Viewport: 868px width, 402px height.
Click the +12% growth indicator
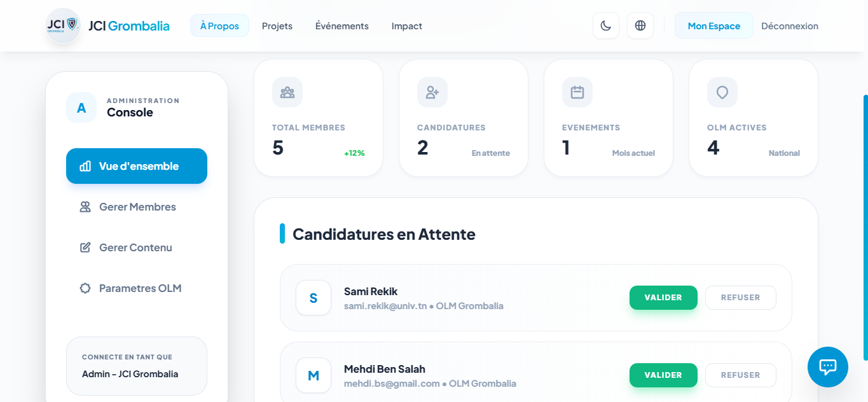point(354,153)
